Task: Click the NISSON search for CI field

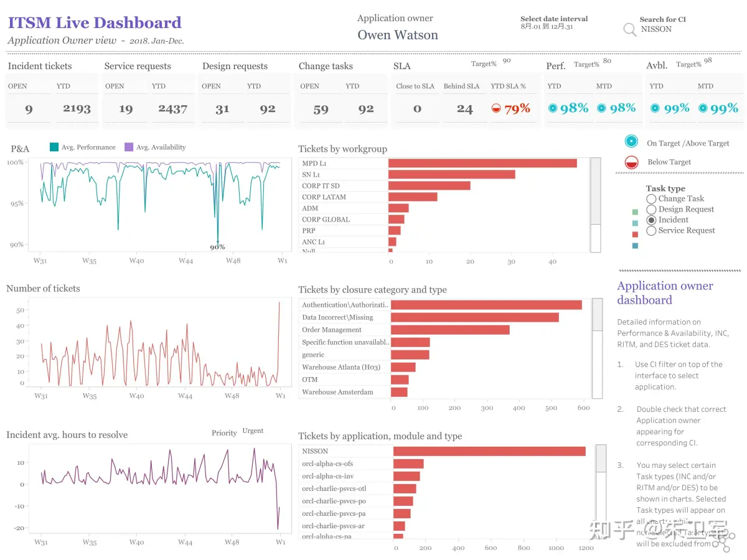Action: pos(657,29)
